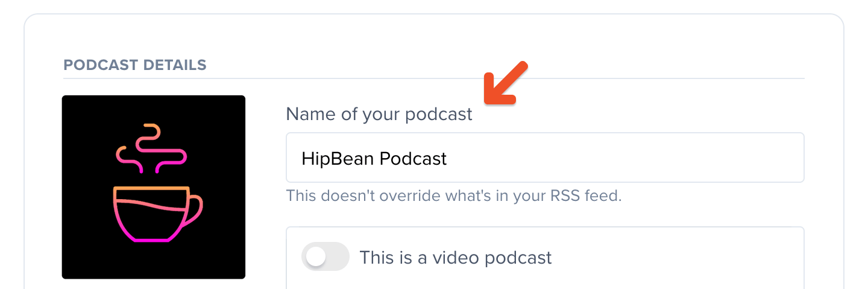This screenshot has height=289, width=868.
Task: Focus the HipBean Podcast name field
Action: point(545,157)
